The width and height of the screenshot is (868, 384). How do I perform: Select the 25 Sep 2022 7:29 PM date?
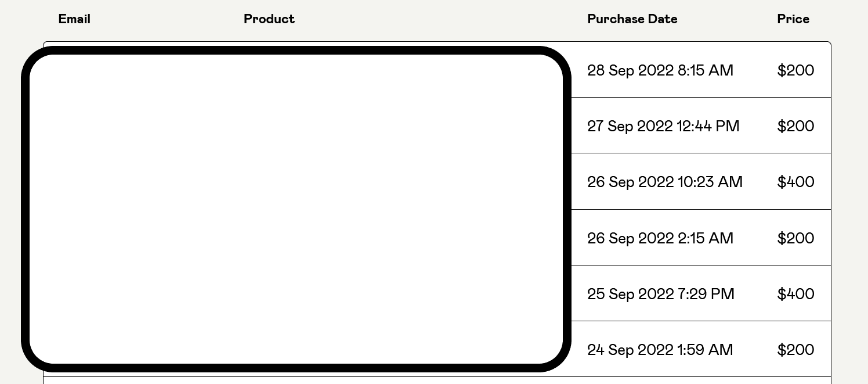pyautogui.click(x=661, y=294)
